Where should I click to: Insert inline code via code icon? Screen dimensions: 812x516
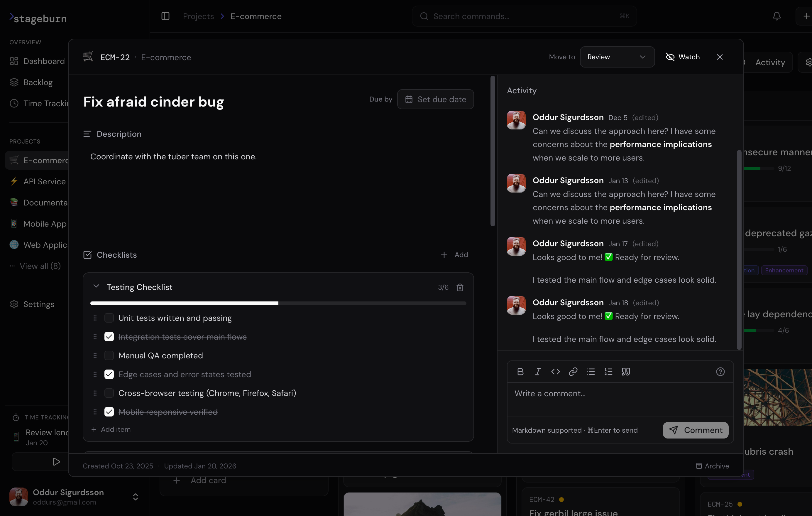click(555, 372)
